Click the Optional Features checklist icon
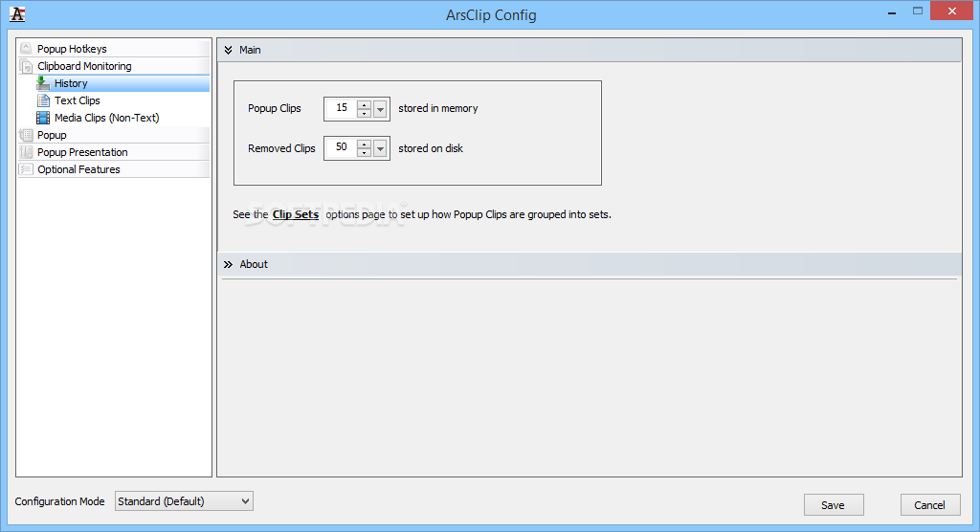 (x=26, y=169)
